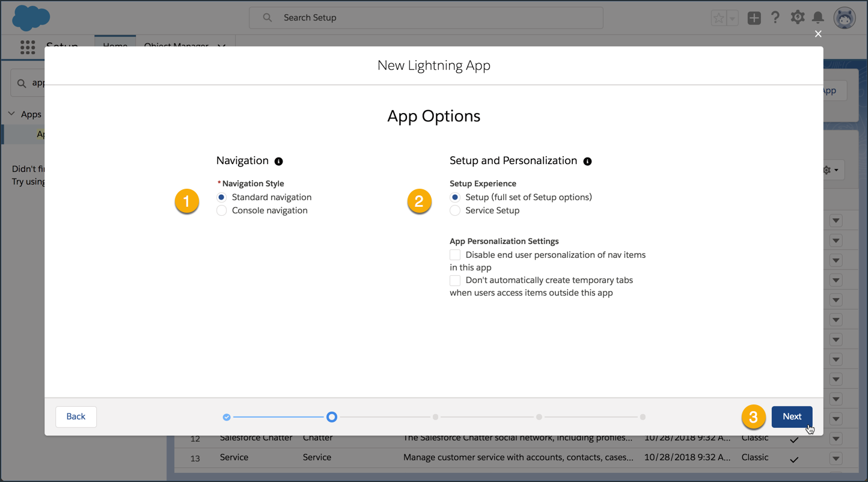Click the Next button
The width and height of the screenshot is (868, 482).
[792, 416]
